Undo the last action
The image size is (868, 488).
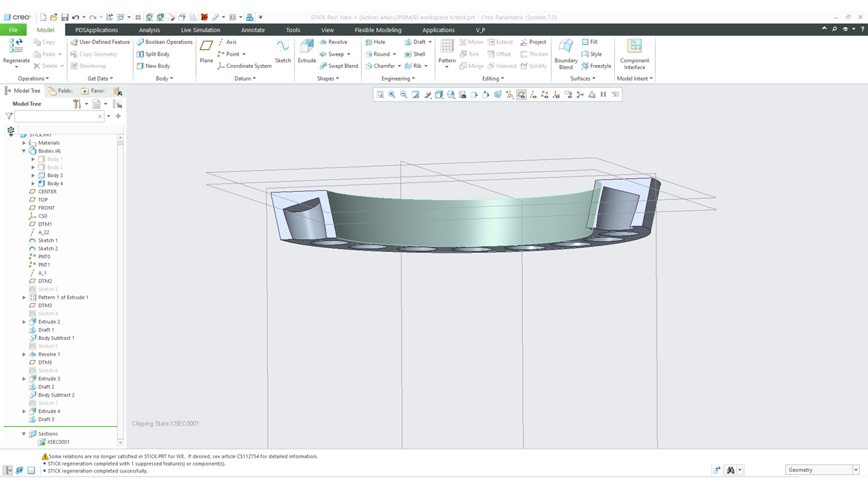[x=75, y=17]
